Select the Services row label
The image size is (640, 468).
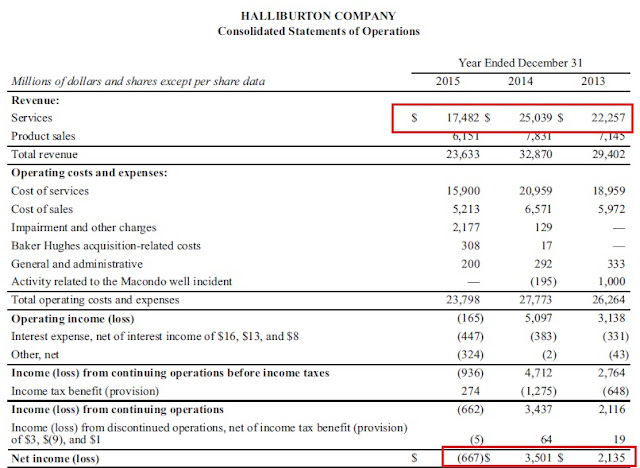pos(32,118)
